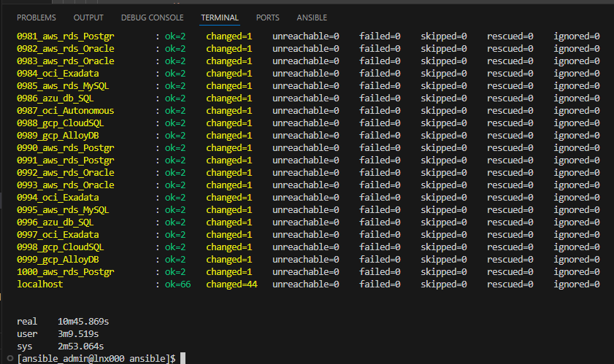This screenshot has height=364, width=614.
Task: Click failed=0 in the 0990_aws_rds_Postgr row
Action: click(x=380, y=148)
